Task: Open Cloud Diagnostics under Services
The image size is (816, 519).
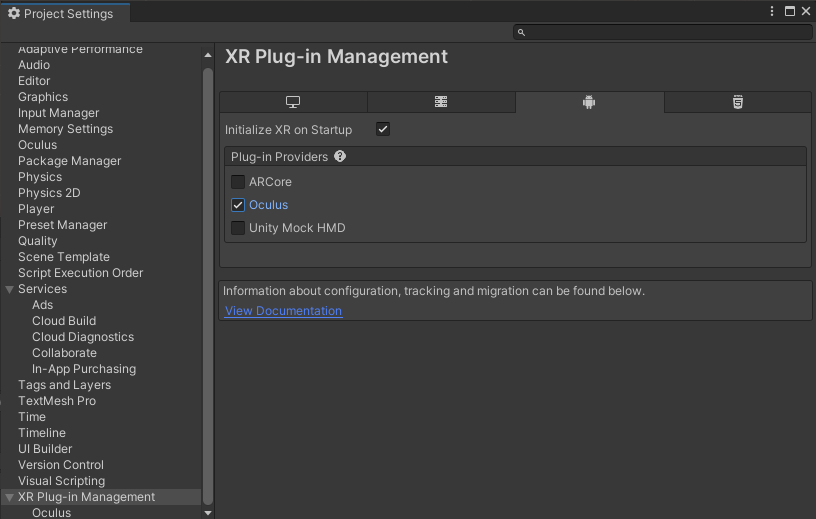Action: pyautogui.click(x=83, y=337)
